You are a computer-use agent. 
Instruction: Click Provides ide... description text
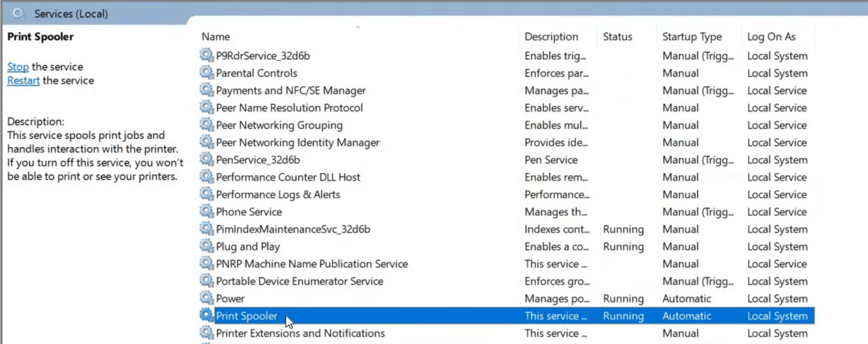click(556, 142)
